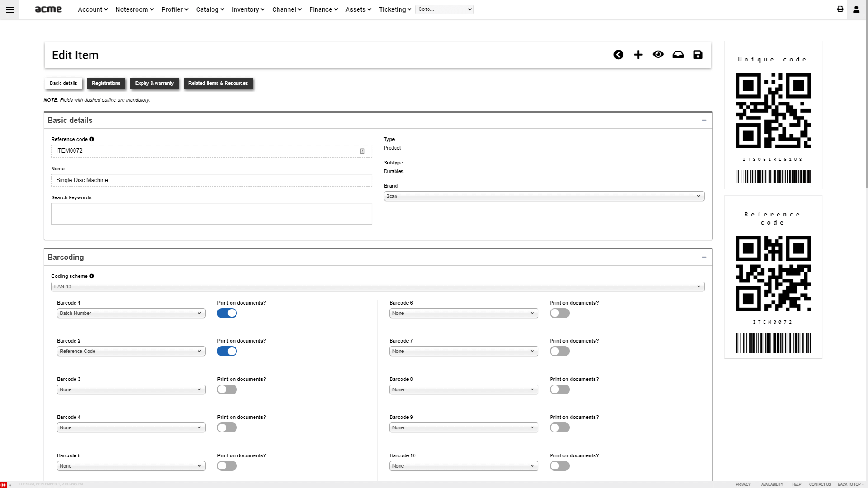This screenshot has height=488, width=868.
Task: Open the Account menu
Action: point(93,9)
